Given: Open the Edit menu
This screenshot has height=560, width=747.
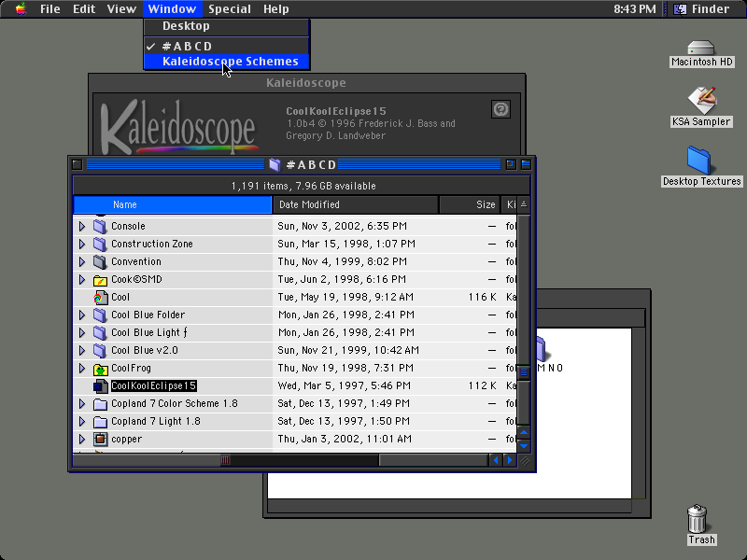Looking at the screenshot, I should point(84,8).
